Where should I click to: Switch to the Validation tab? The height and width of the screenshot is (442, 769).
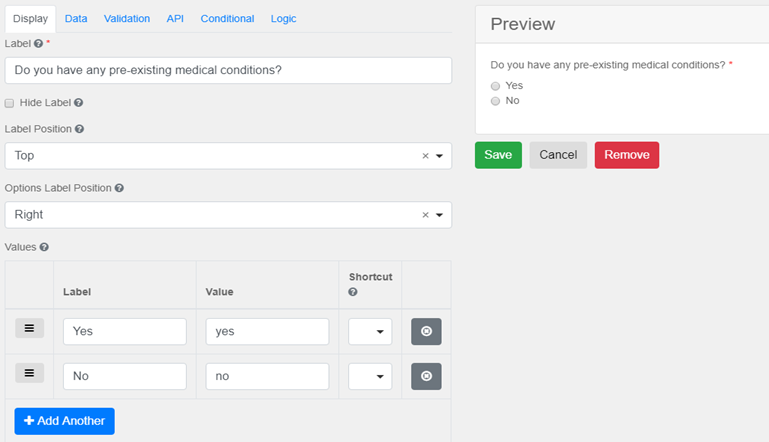tap(127, 18)
